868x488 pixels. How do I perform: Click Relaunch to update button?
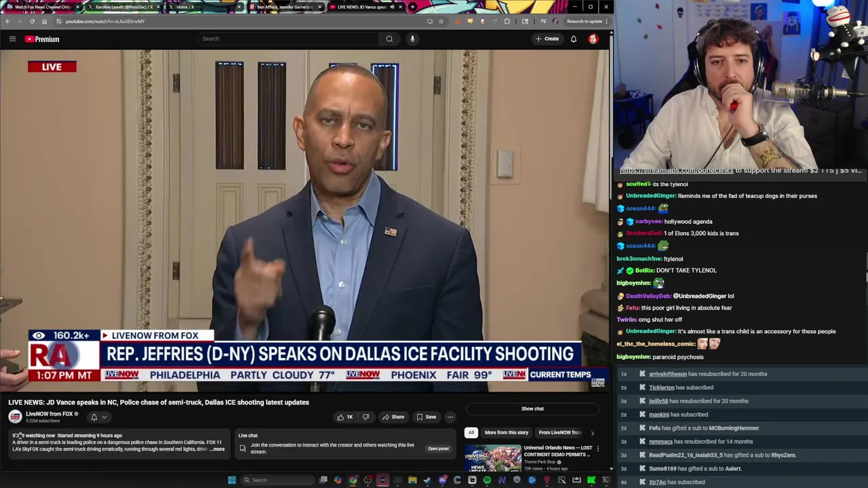(584, 21)
